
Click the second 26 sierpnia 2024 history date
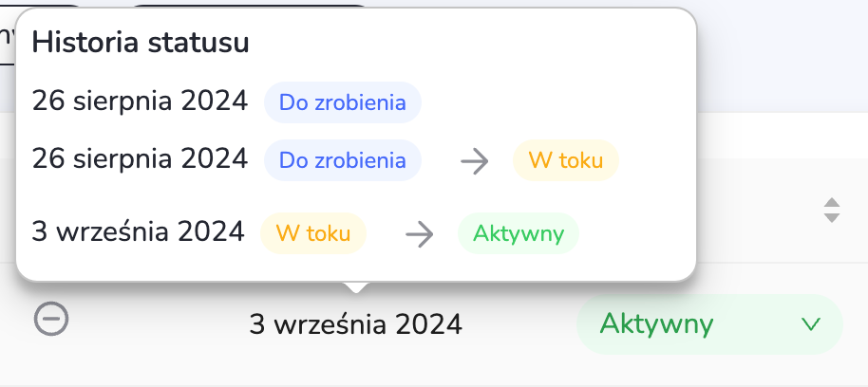coord(140,158)
